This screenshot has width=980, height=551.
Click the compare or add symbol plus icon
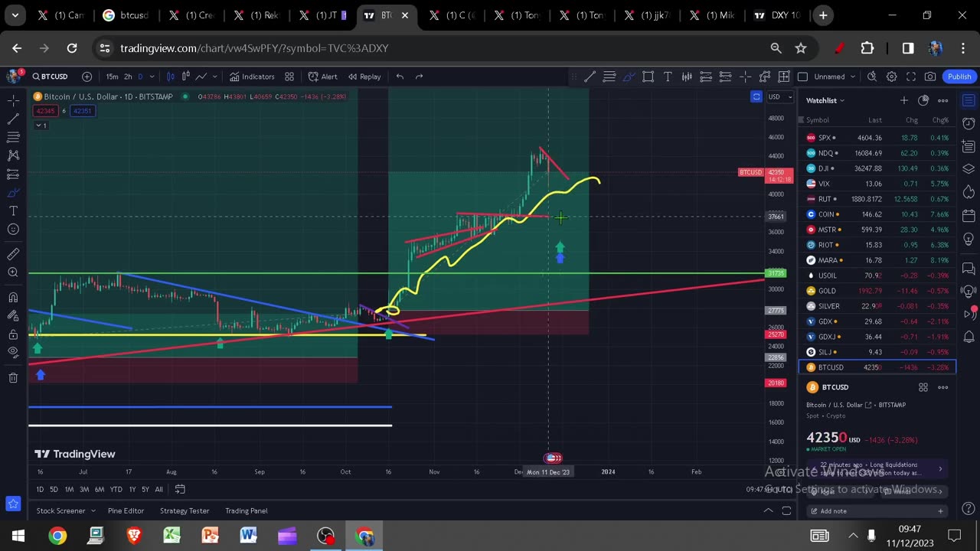pyautogui.click(x=87, y=77)
